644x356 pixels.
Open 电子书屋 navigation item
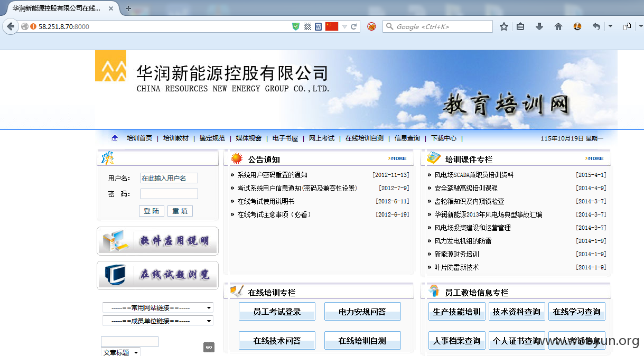click(285, 138)
